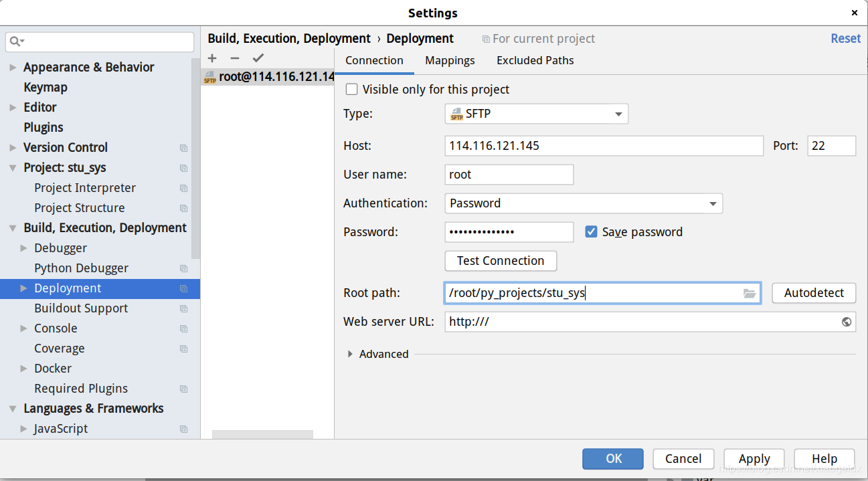Open the Authentication Password dropdown
The height and width of the screenshot is (481, 868).
pos(584,203)
